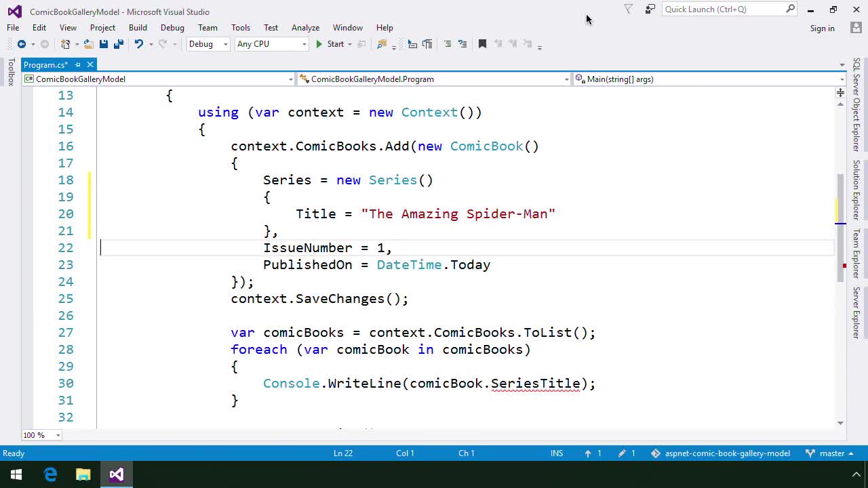Image resolution: width=868 pixels, height=488 pixels.
Task: Click the New Project toolbar icon
Action: 66,43
